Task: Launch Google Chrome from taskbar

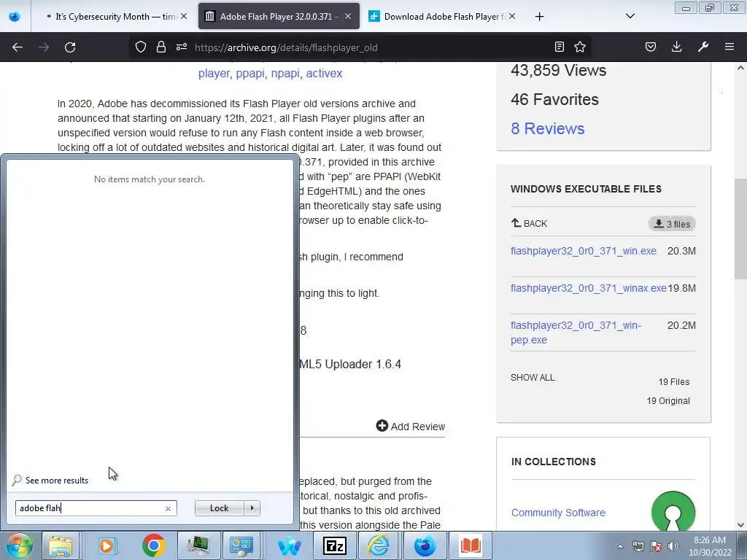Action: 153,545
